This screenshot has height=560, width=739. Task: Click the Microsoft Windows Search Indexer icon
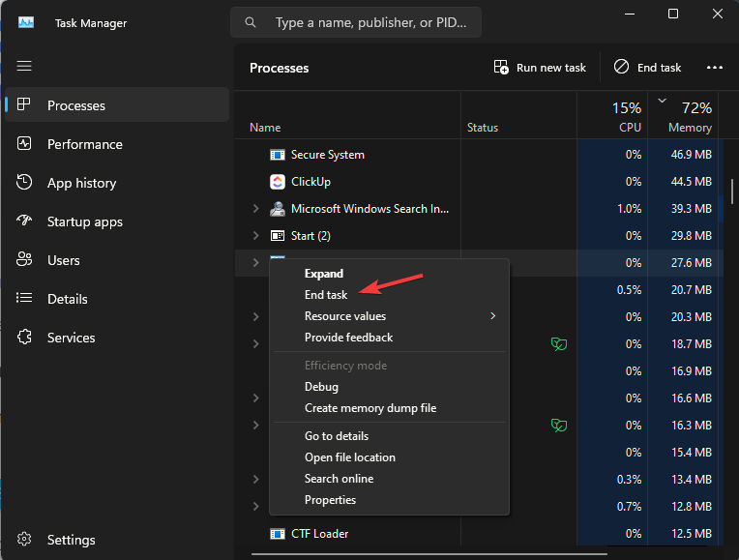click(277, 208)
